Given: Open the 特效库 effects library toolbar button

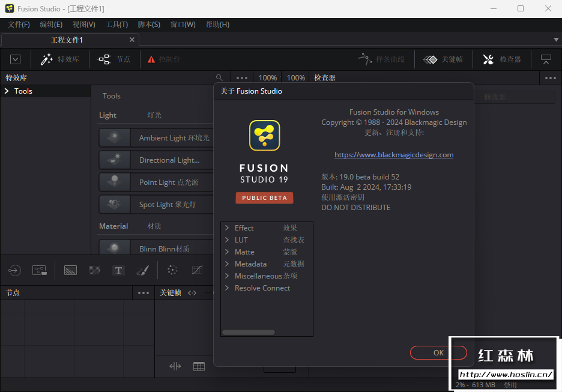Looking at the screenshot, I should coord(59,59).
